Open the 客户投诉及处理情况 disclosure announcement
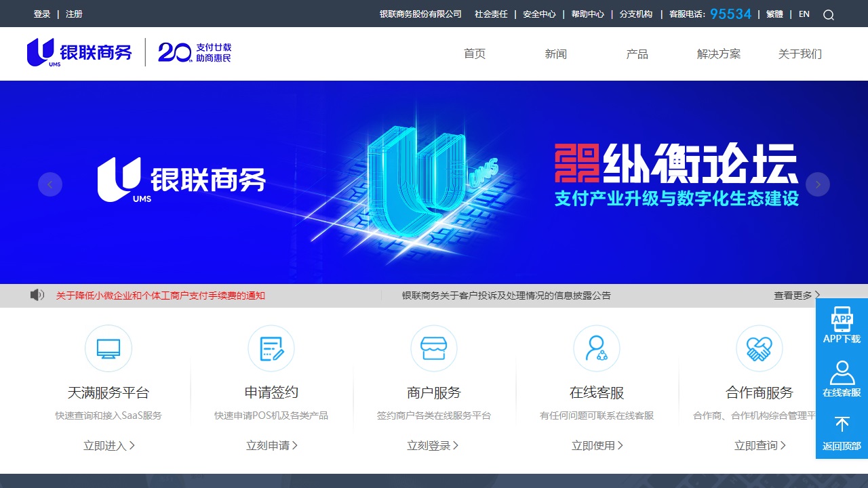868x488 pixels. [507, 296]
